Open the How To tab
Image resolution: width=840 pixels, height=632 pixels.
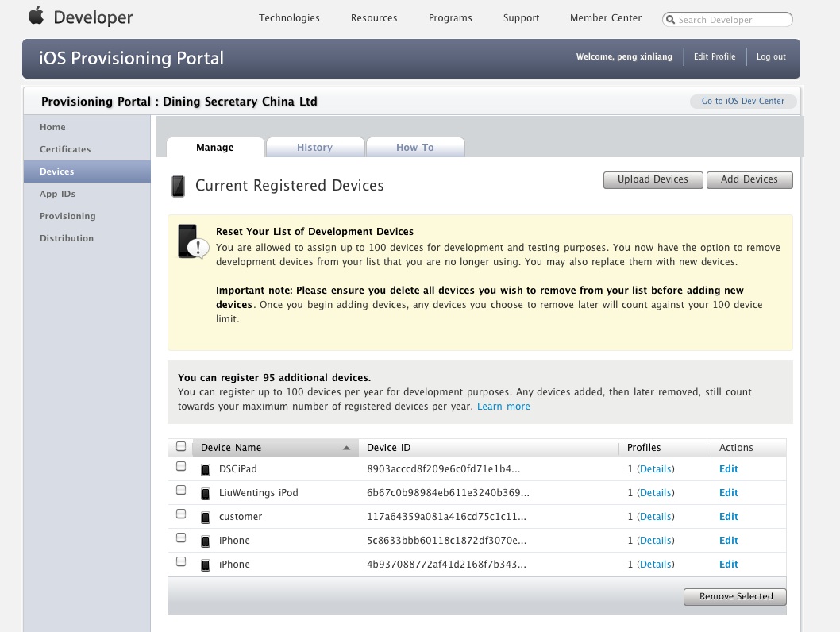point(415,148)
